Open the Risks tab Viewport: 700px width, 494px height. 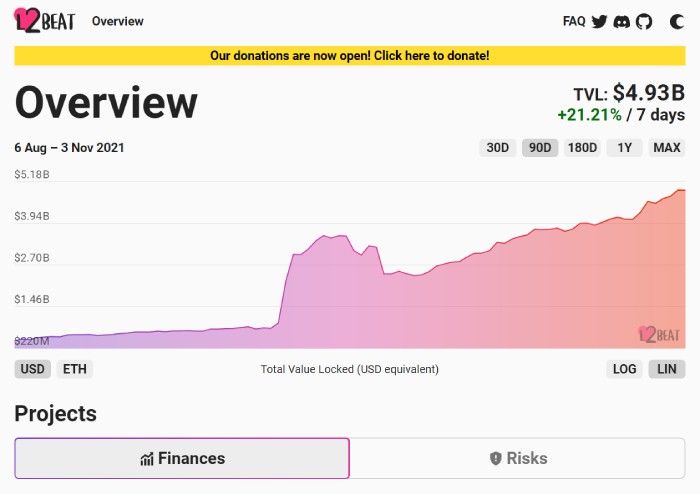click(x=518, y=458)
